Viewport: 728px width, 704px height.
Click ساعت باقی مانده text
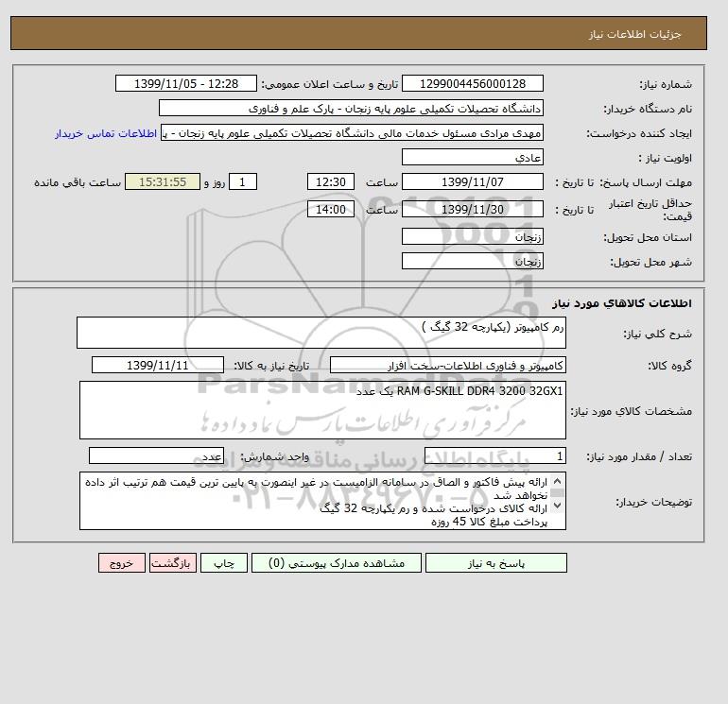click(78, 182)
